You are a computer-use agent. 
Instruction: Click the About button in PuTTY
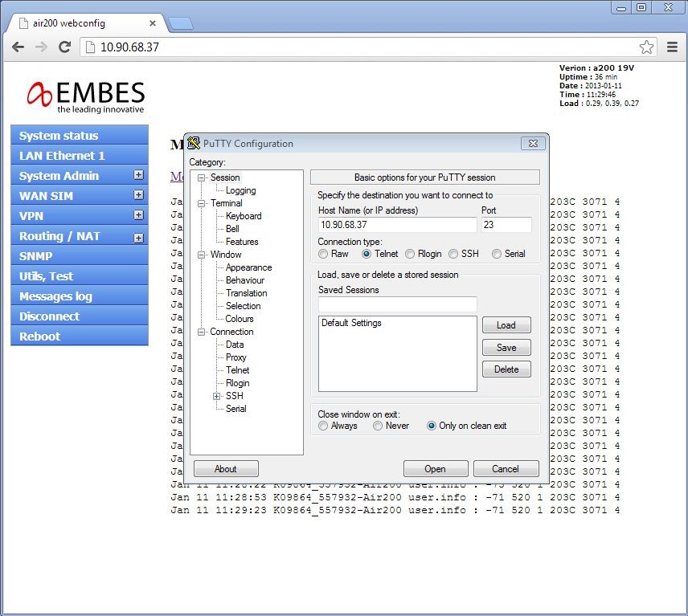[x=226, y=469]
